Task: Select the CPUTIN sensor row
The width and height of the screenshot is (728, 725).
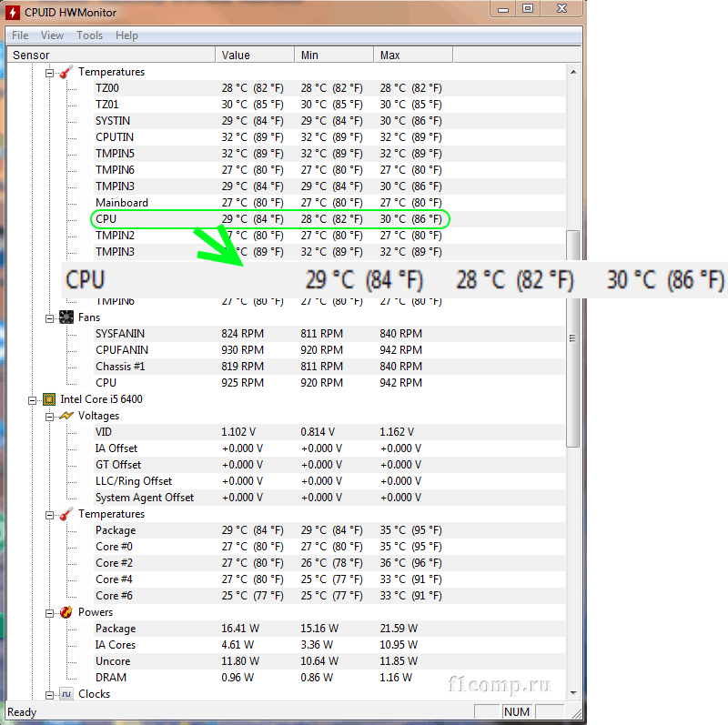Action: point(329,137)
